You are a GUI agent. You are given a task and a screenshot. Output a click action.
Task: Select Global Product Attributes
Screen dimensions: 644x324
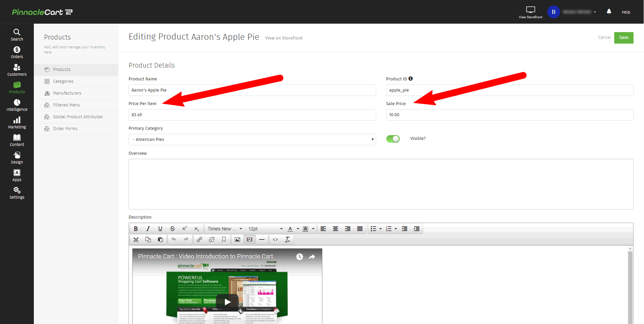tap(76, 117)
